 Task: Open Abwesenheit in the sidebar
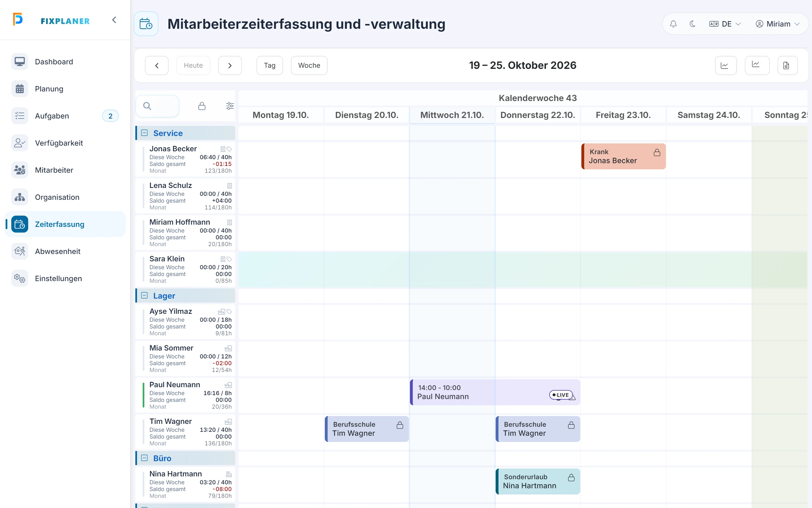pyautogui.click(x=65, y=252)
